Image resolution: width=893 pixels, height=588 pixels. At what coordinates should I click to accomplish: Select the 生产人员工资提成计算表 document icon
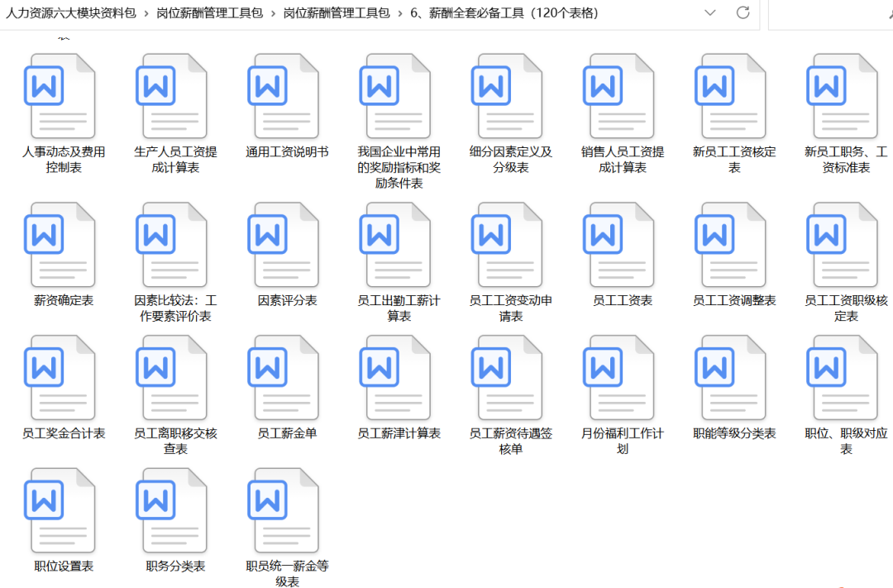pos(171,96)
